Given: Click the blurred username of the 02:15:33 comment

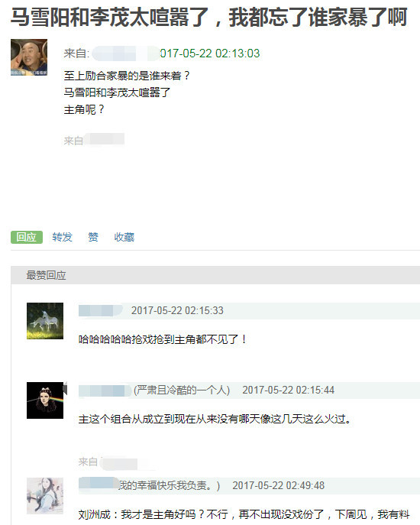Looking at the screenshot, I should (x=100, y=310).
